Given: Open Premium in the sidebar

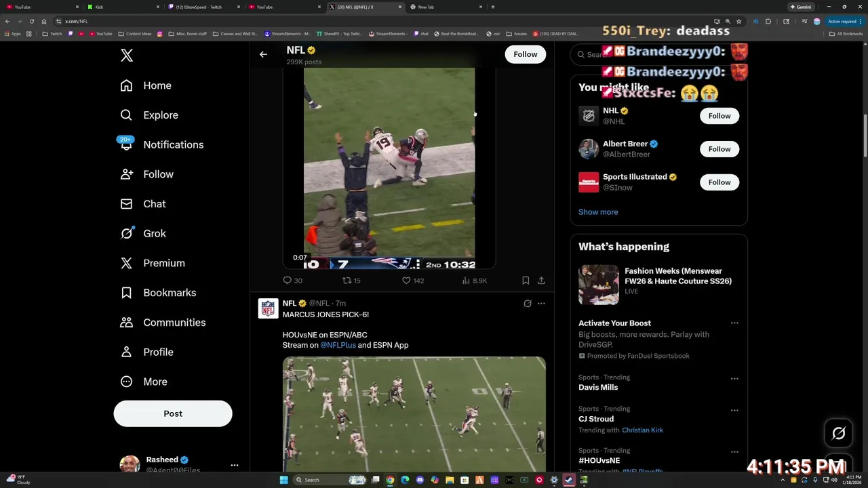Looking at the screenshot, I should point(153,263).
